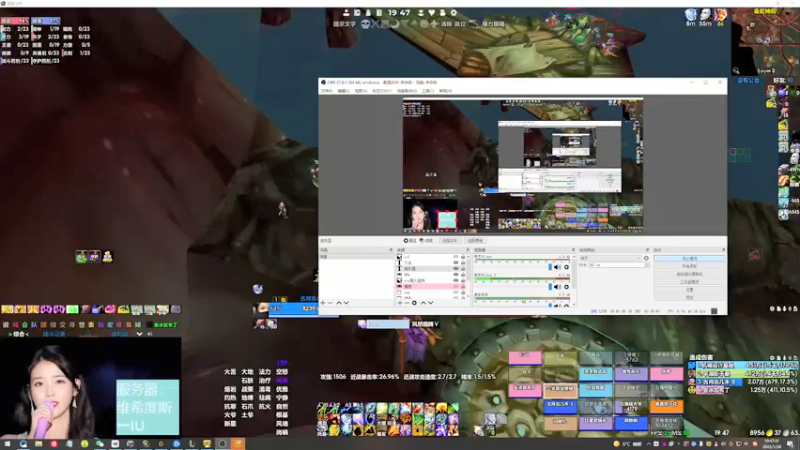Pop out the scenes dock via its corner icon
Viewport: 800px width, 450px height.
click(x=391, y=249)
